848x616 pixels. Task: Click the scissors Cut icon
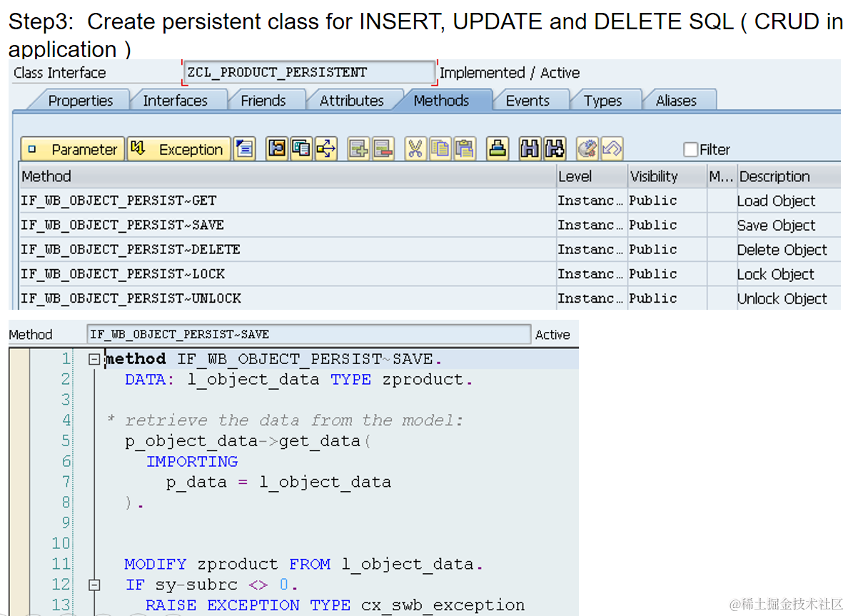coord(415,148)
